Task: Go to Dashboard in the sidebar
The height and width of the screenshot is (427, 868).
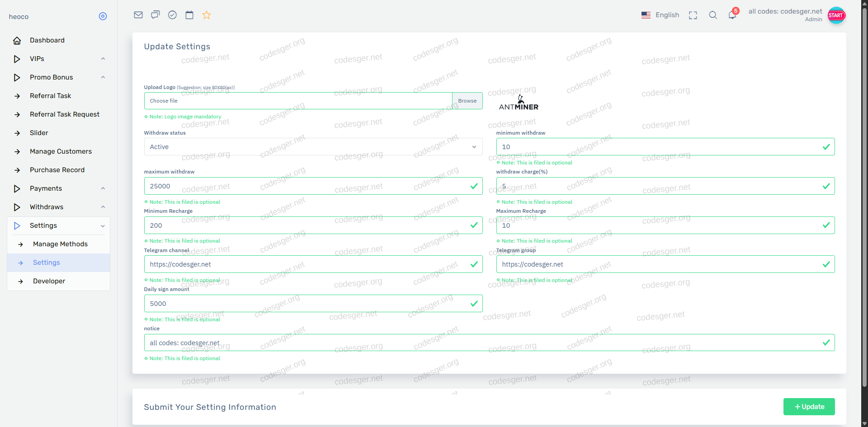Action: (47, 40)
